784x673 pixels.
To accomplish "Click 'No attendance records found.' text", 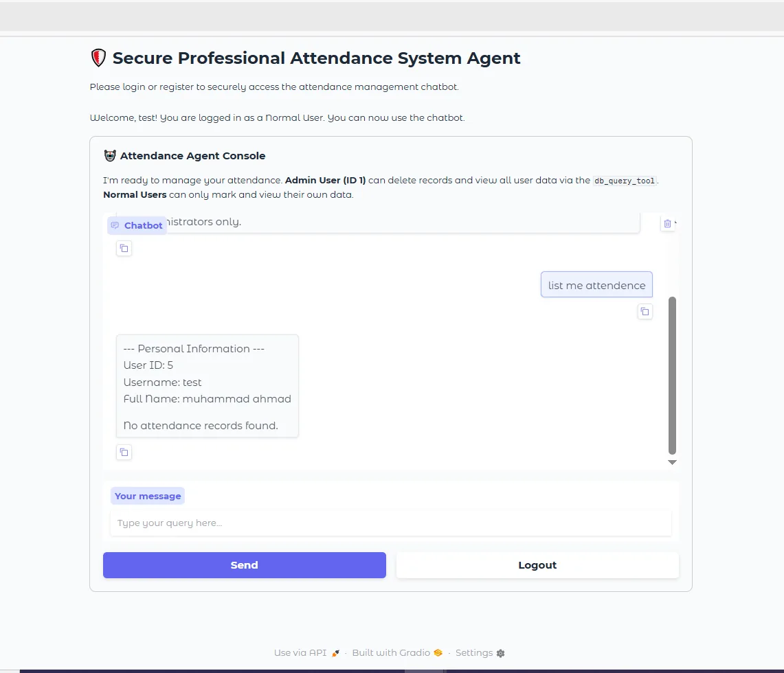I will pyautogui.click(x=201, y=426).
